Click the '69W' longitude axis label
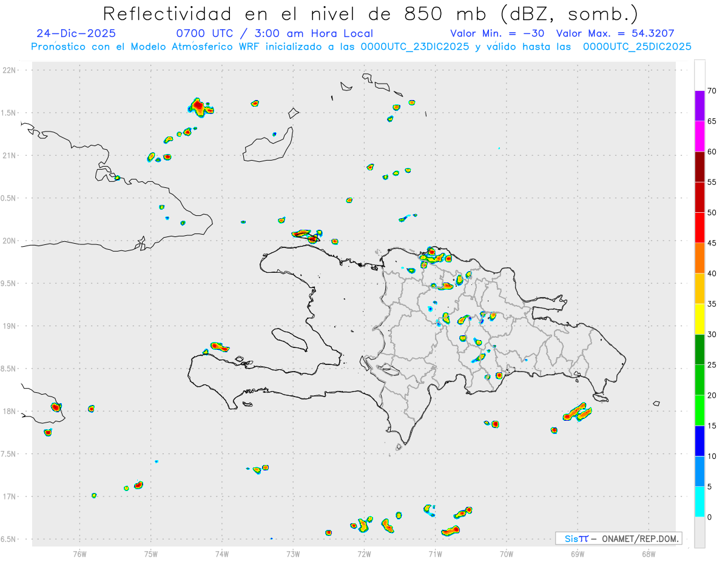 pyautogui.click(x=578, y=554)
